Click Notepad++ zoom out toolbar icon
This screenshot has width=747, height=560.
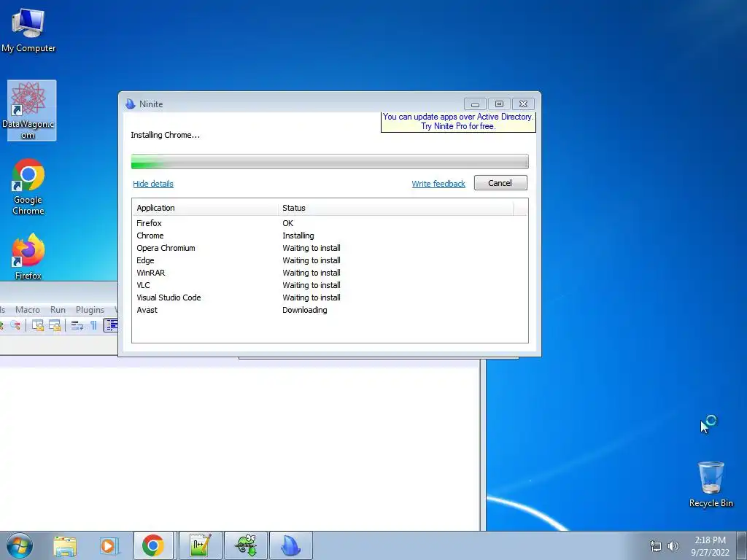coord(16,325)
